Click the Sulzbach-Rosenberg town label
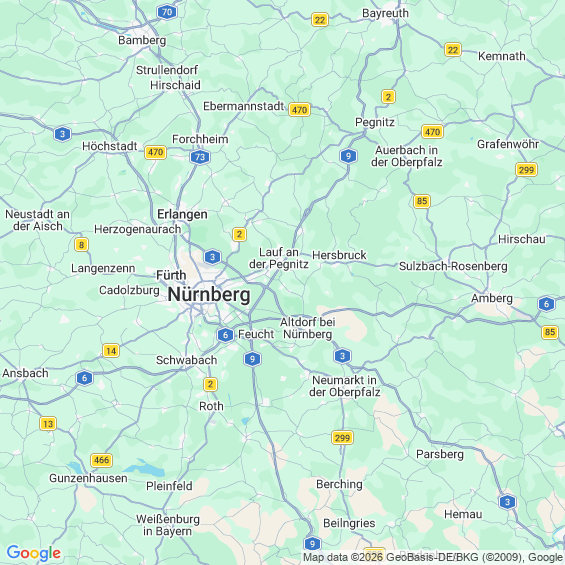The image size is (565, 565). point(453,266)
